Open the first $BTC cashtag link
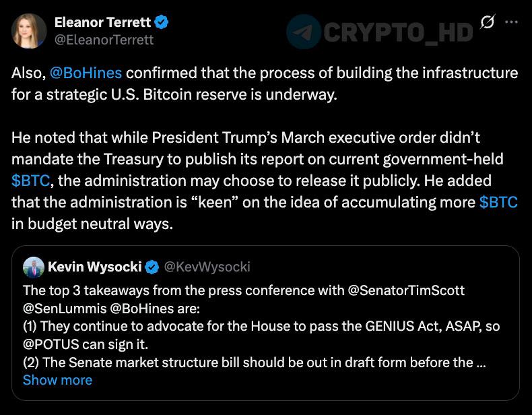The height and width of the screenshot is (415, 532). [x=31, y=181]
